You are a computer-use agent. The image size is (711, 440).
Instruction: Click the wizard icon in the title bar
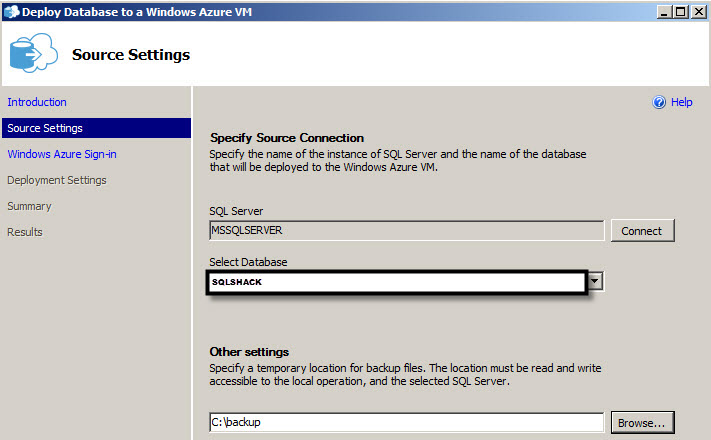[10, 11]
